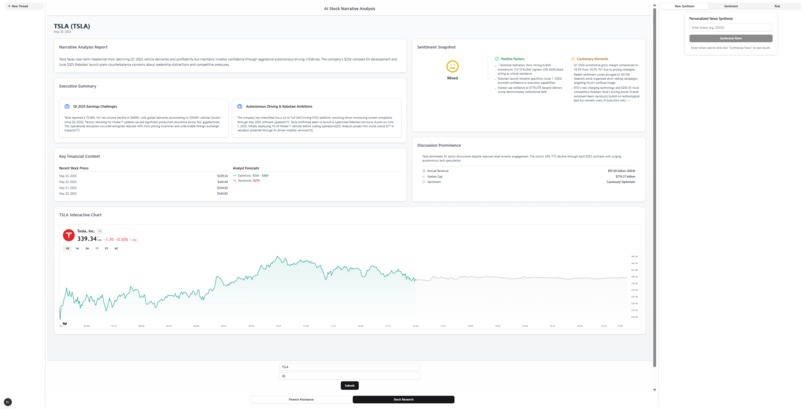Click the Optimistic forecast trend icon
Image resolution: width=806 pixels, height=409 pixels.
point(235,176)
